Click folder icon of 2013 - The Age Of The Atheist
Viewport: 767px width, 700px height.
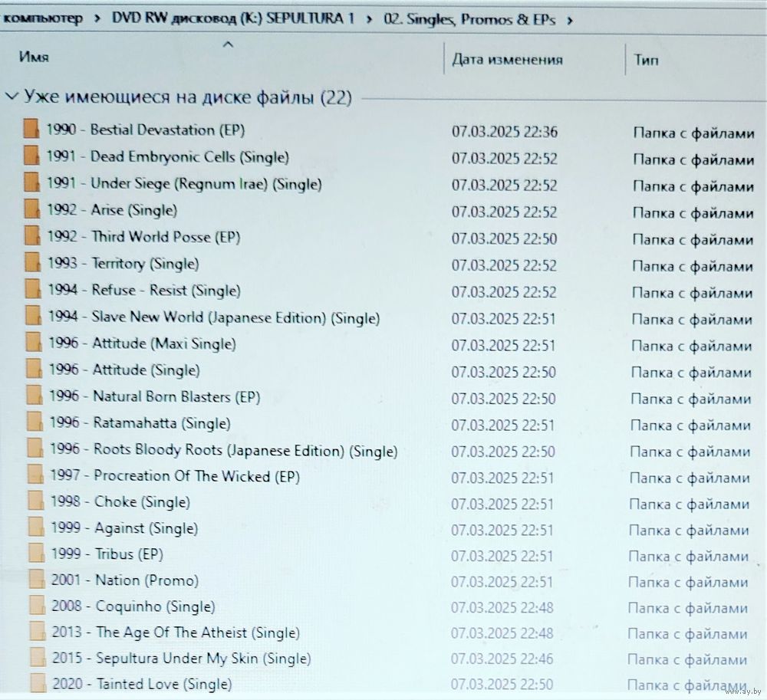(x=37, y=632)
